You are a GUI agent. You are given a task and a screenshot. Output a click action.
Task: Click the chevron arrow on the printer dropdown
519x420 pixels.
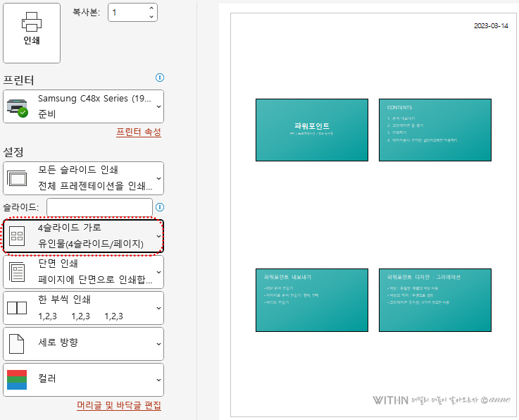[159, 106]
